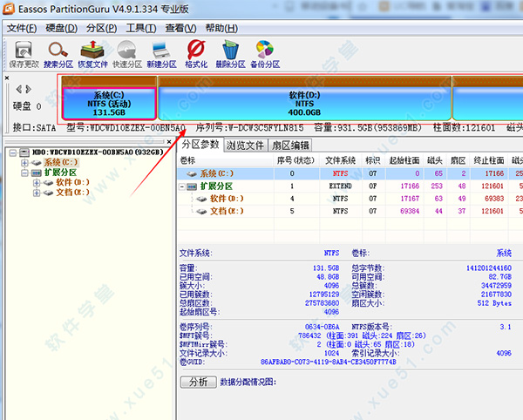Close the tree panel with its X
The image size is (523, 420).
[169, 142]
